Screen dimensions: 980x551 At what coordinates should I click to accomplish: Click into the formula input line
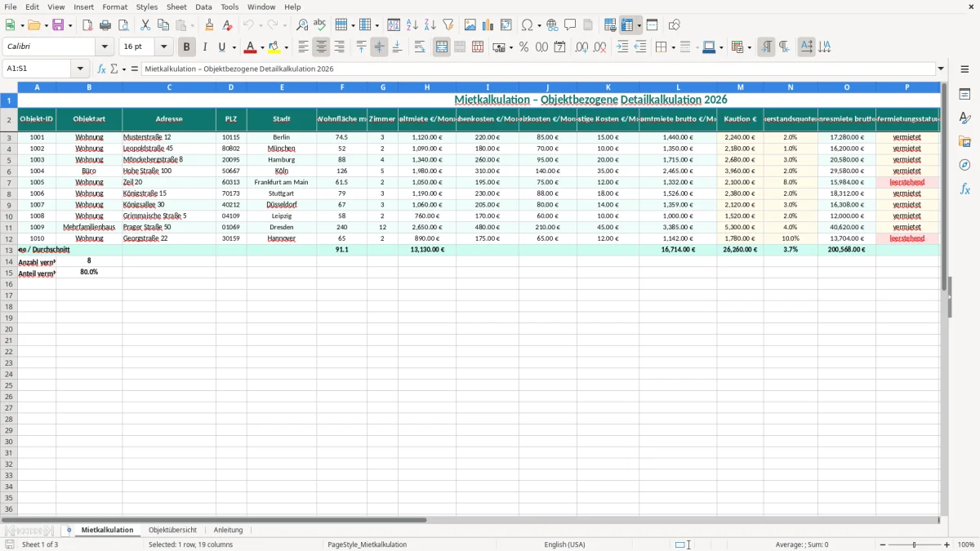point(538,69)
